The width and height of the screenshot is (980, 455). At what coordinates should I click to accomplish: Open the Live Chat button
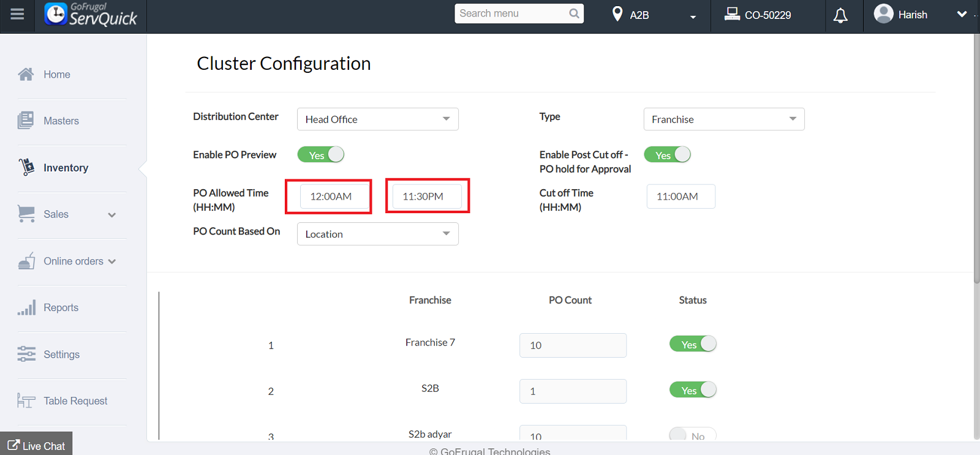click(x=36, y=445)
